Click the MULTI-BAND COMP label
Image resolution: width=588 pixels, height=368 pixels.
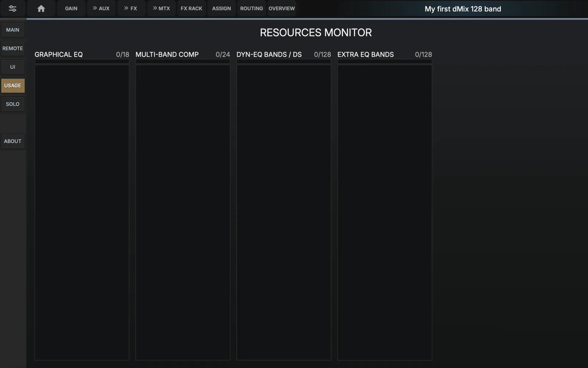pos(167,54)
